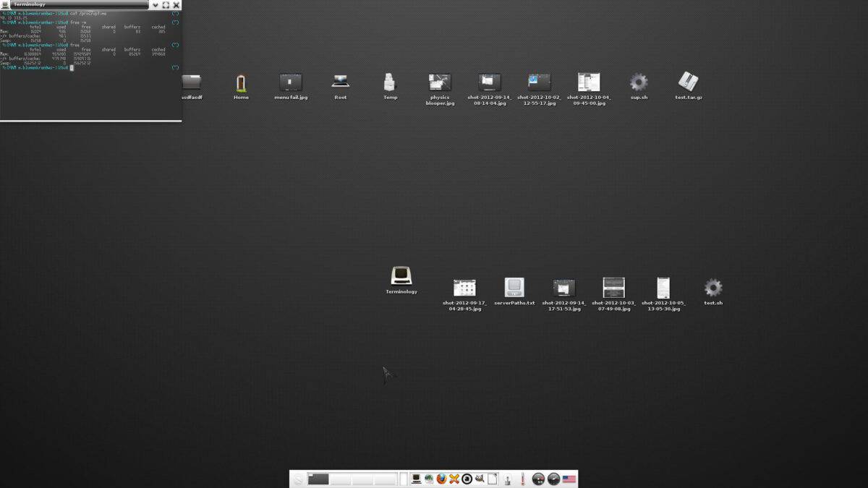Screen dimensions: 868x488
Task: Click the thermometer temperature gadget
Action: coord(522,478)
